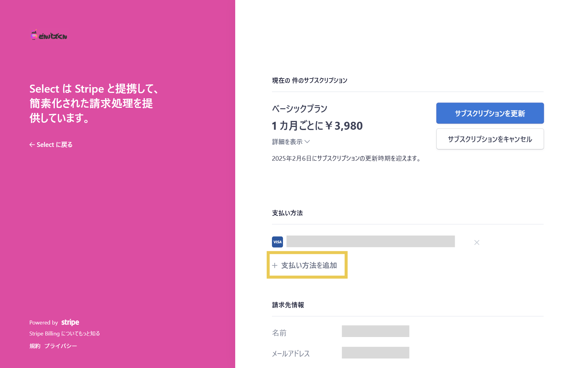Image resolution: width=588 pixels, height=368 pixels.
Task: Click the どんバズくん logo
Action: tap(49, 36)
